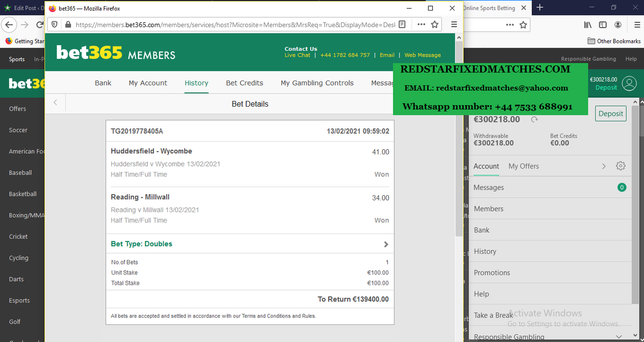Click the bet365 Members logo
This screenshot has height=342, width=644.
tap(116, 52)
